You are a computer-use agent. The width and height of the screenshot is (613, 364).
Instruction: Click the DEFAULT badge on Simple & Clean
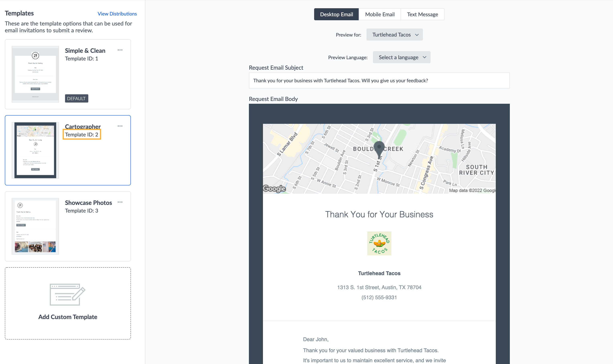click(76, 98)
